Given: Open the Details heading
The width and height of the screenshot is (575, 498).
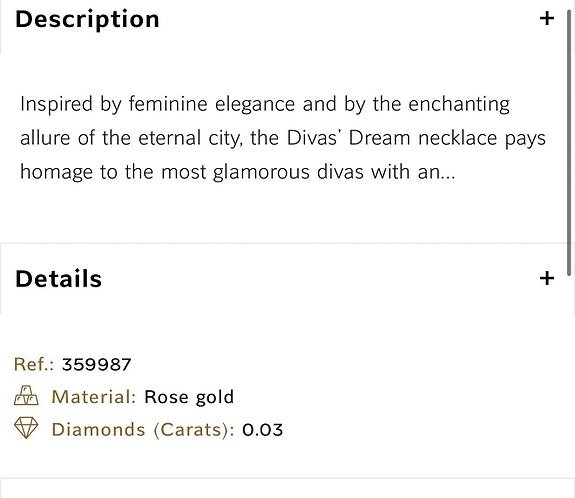Looking at the screenshot, I should pos(59,279).
